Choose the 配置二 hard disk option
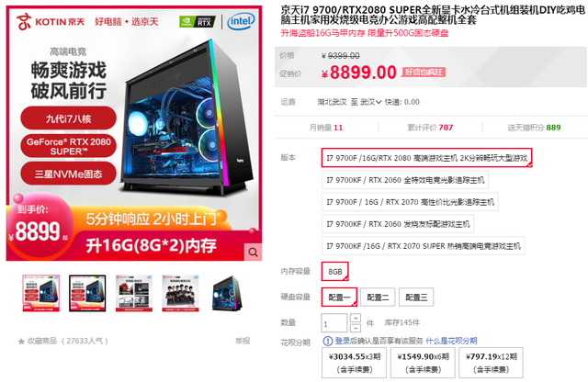Viewport: 588px width, 382px height. pos(378,298)
